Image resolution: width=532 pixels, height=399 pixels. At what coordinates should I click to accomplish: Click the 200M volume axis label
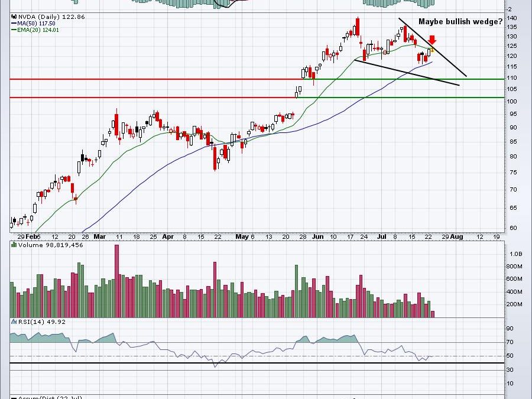[x=514, y=304]
